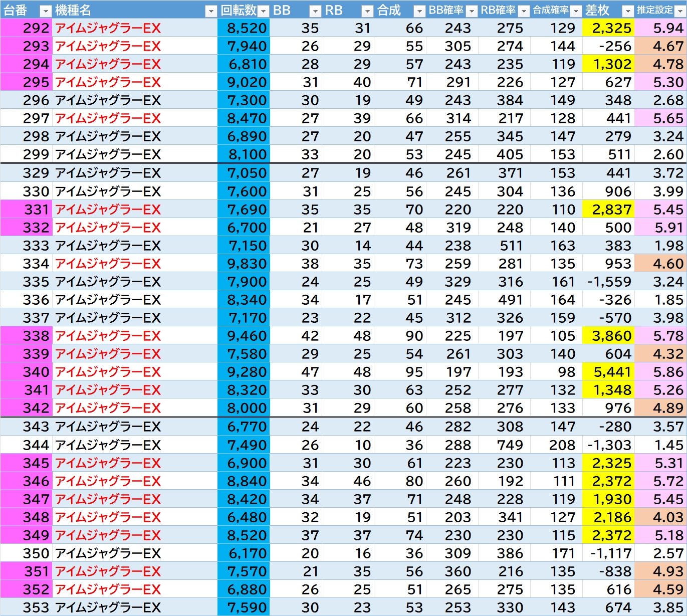Click the 機種名 header cell text
The image size is (687, 616).
click(x=73, y=10)
